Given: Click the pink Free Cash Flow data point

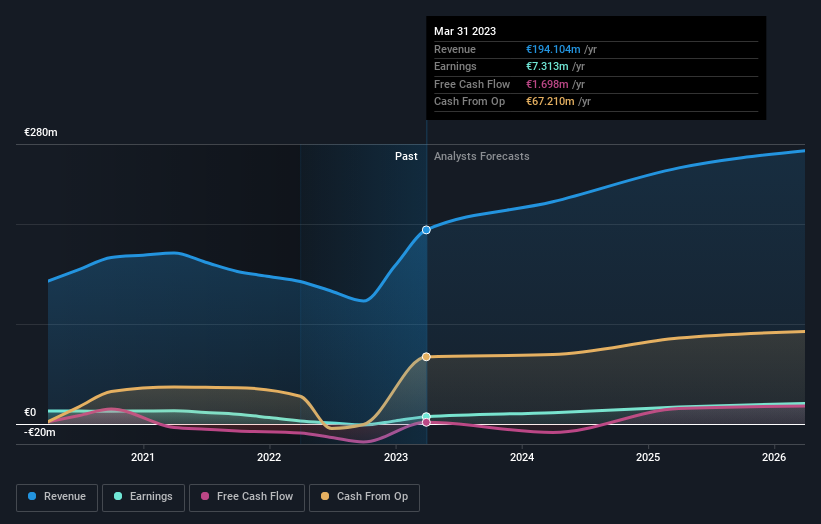Looking at the screenshot, I should tap(426, 422).
